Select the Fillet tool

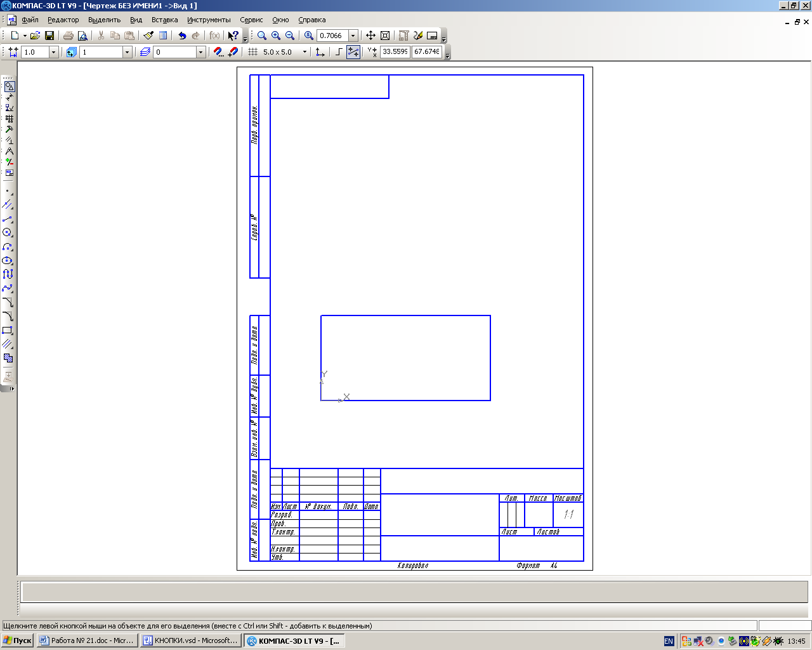pos(8,316)
